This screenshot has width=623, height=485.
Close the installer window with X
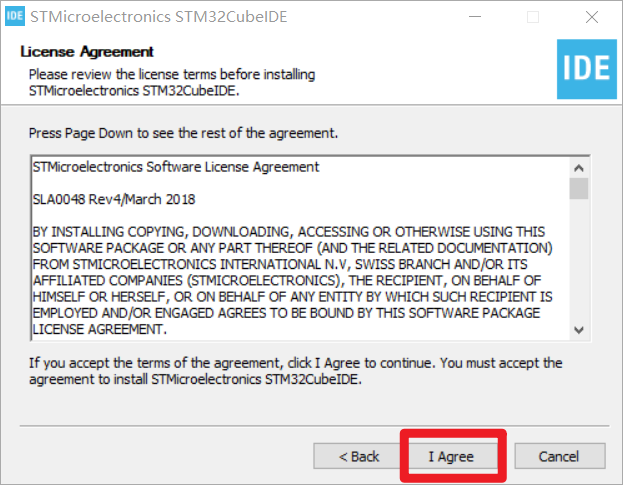592,17
